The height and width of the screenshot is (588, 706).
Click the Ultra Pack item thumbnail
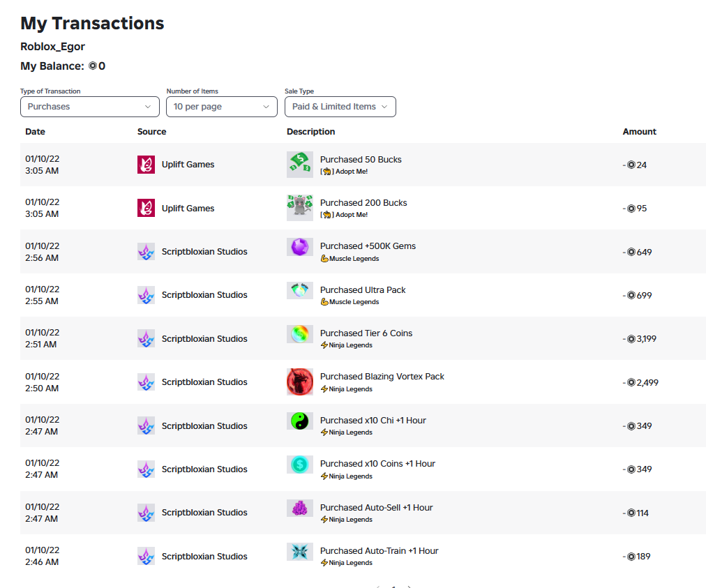coord(300,290)
